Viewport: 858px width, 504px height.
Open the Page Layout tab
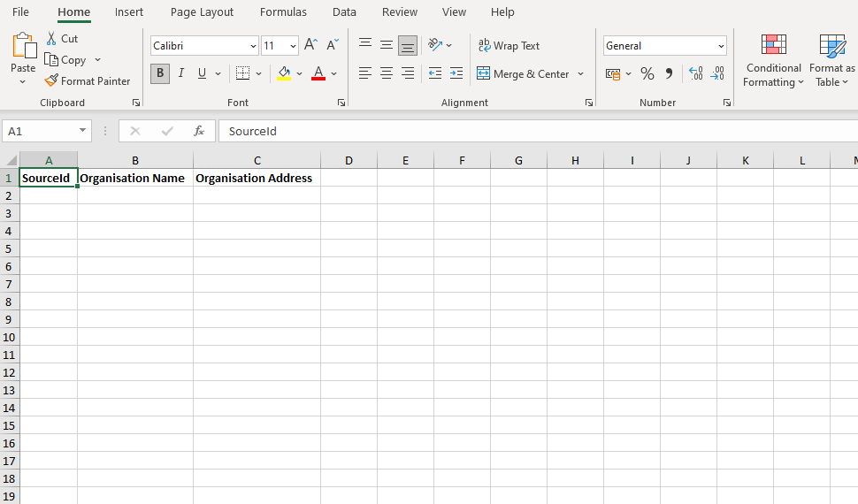(202, 12)
